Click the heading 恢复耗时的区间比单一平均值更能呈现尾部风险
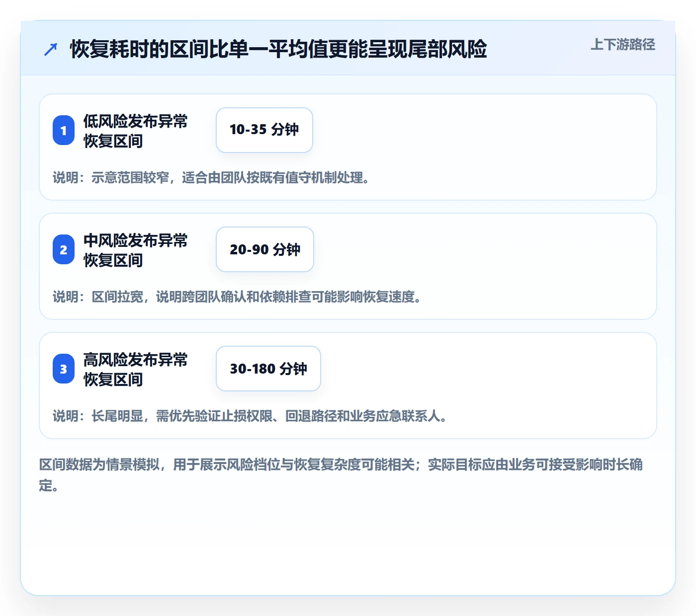Viewport: 696px width, 616px height. tap(278, 49)
